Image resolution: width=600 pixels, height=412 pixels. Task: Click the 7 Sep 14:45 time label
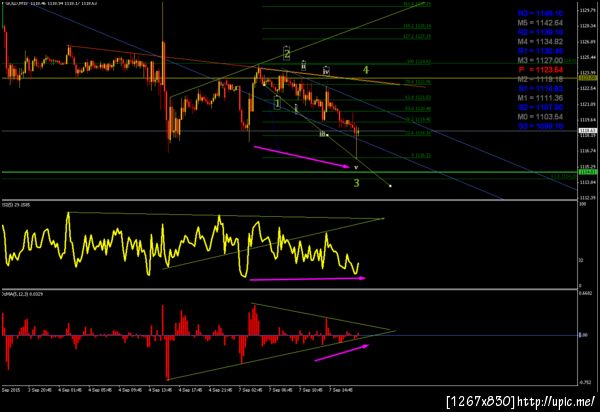[341, 390]
